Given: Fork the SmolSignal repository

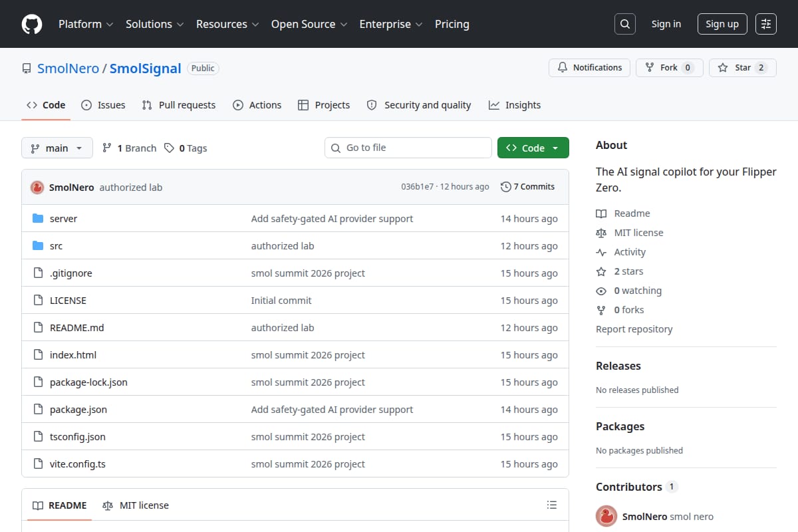Looking at the screenshot, I should click(669, 68).
